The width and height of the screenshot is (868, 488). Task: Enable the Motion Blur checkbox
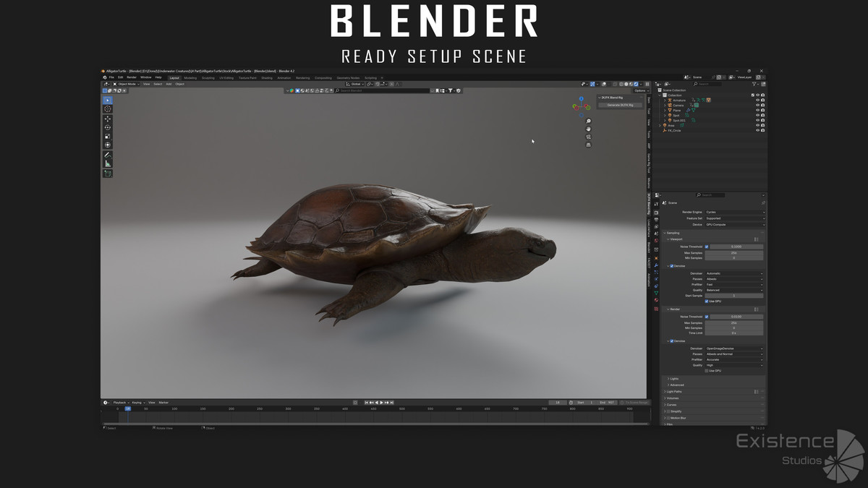pos(668,418)
